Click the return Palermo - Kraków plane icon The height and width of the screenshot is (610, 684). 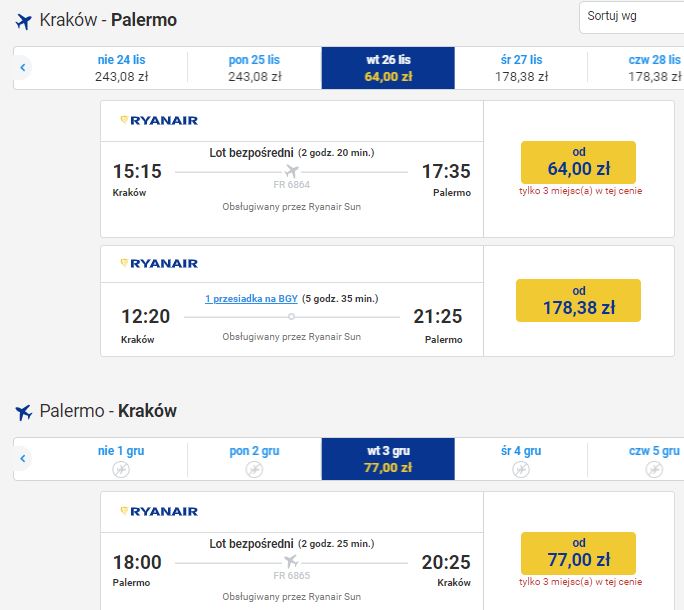click(24, 411)
